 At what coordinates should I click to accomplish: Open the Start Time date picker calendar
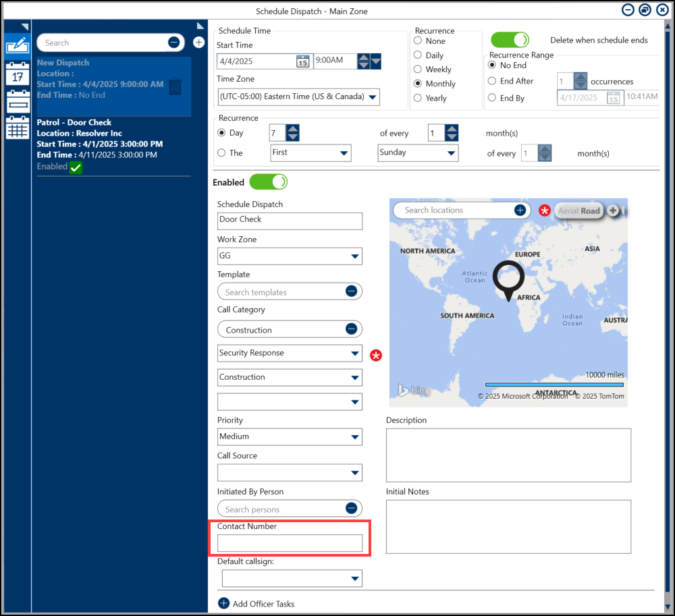[303, 61]
